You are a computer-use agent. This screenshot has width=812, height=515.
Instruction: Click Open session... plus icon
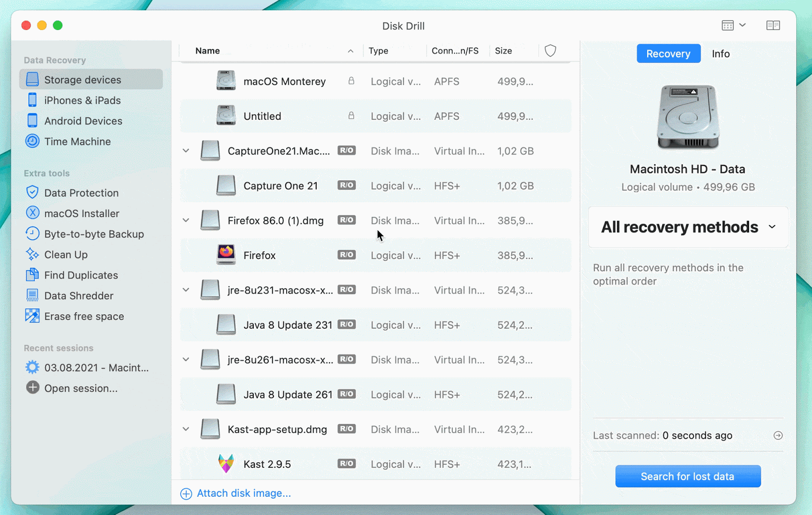pyautogui.click(x=32, y=388)
